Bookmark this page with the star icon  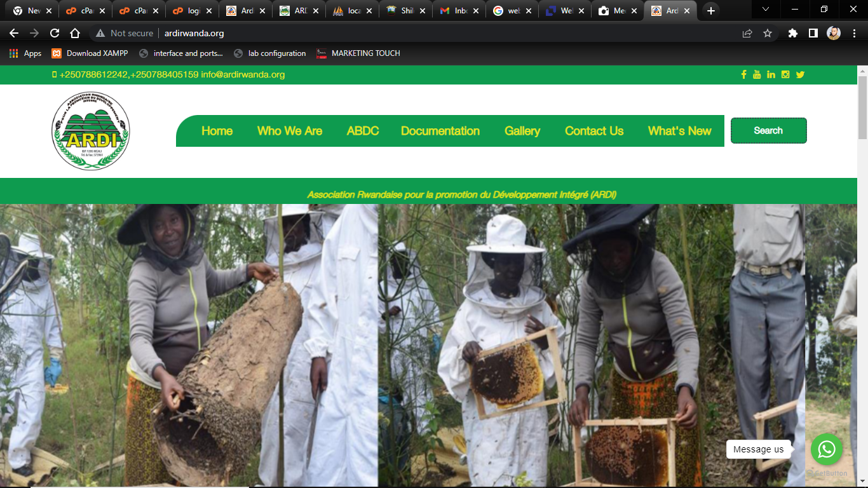[768, 33]
